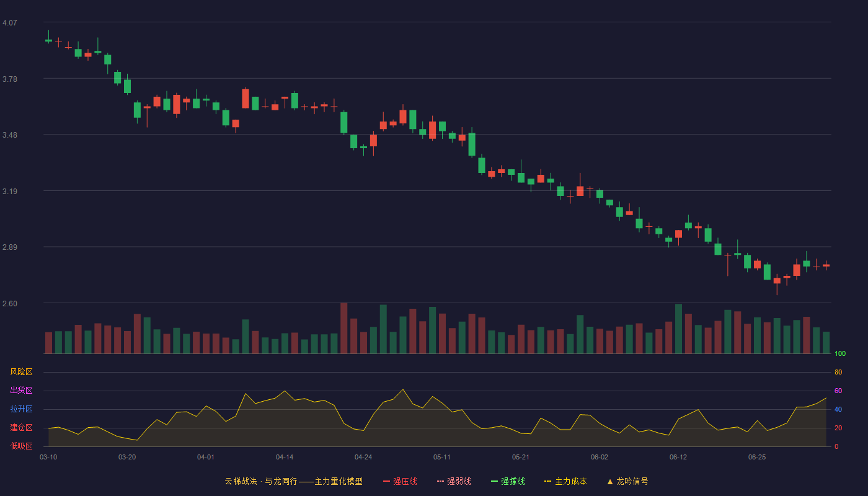Hide the 主力成本 series via legend

tap(565, 481)
